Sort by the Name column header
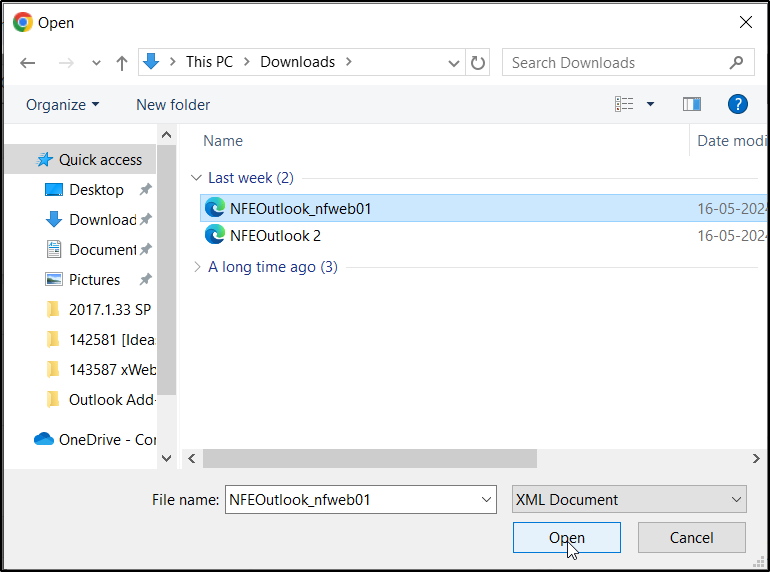The height and width of the screenshot is (572, 770). click(223, 141)
